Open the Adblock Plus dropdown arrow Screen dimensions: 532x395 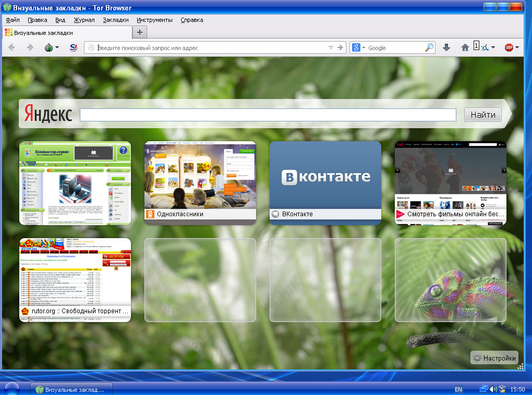(x=517, y=47)
